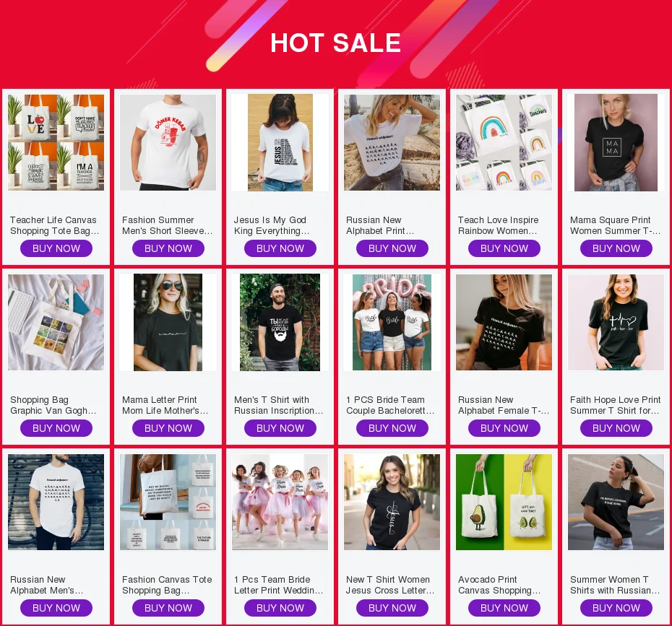Open the Teacher Life Canvas tote bag image
Image resolution: width=672 pixels, height=626 pixels.
tap(56, 142)
